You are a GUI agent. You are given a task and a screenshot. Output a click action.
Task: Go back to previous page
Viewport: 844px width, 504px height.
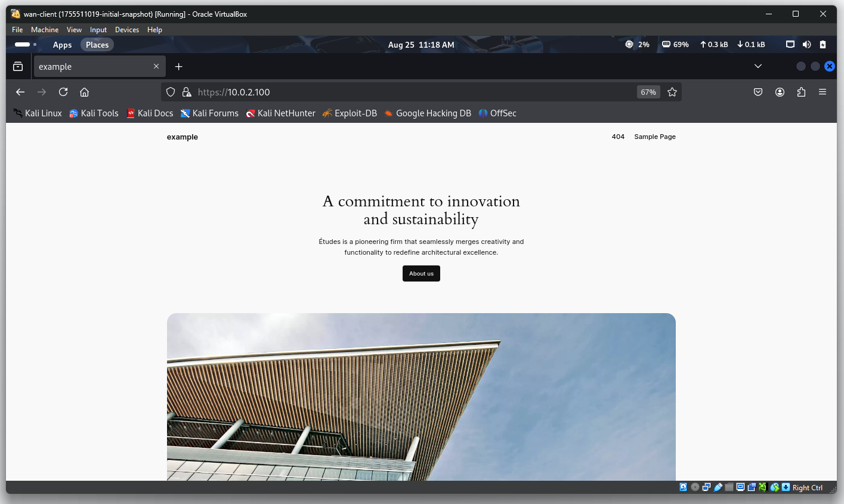tap(20, 92)
